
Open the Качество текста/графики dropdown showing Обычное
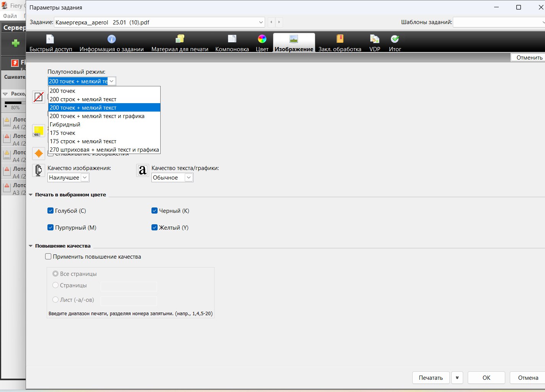tap(172, 177)
